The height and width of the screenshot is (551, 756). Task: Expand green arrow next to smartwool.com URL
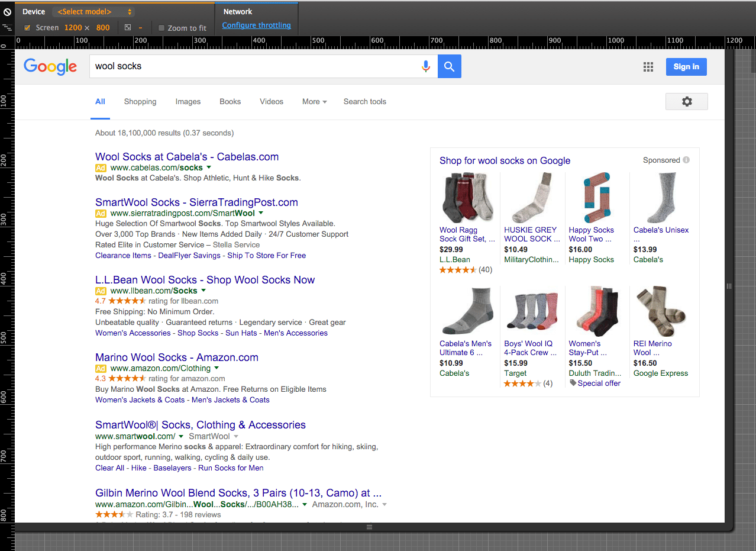click(181, 436)
